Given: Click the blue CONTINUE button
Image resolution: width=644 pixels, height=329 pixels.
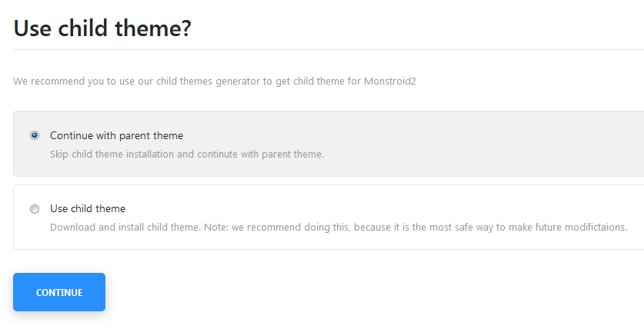Looking at the screenshot, I should pos(59,292).
